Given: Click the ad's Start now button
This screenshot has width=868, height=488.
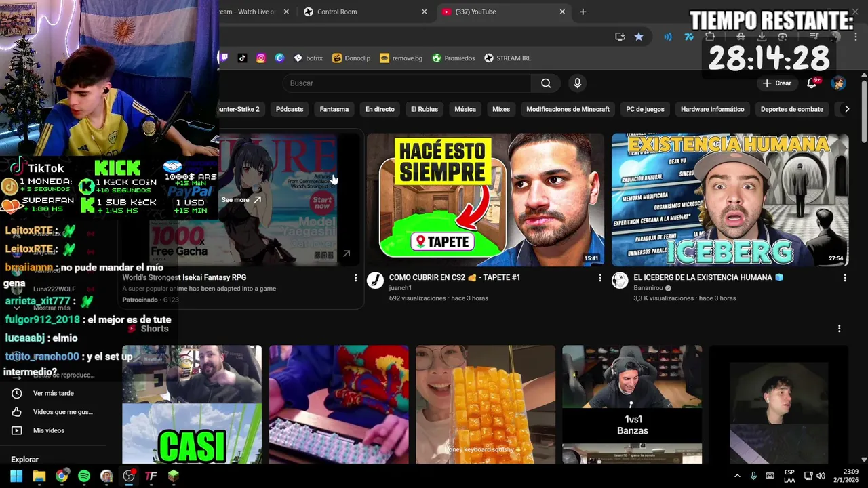Looking at the screenshot, I should 322,202.
